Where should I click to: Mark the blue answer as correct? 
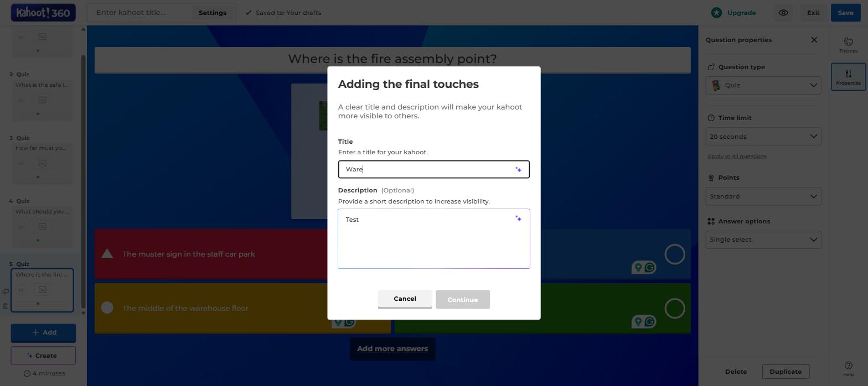click(x=675, y=254)
